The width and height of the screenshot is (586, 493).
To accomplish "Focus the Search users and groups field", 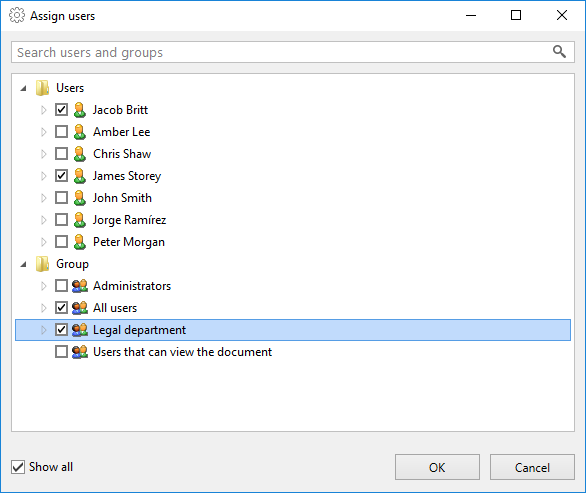I will 293,52.
